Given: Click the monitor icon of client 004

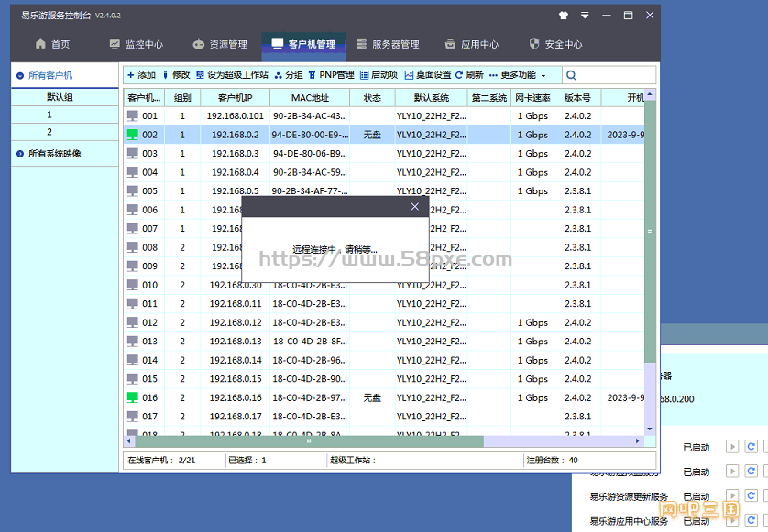Looking at the screenshot, I should (133, 172).
